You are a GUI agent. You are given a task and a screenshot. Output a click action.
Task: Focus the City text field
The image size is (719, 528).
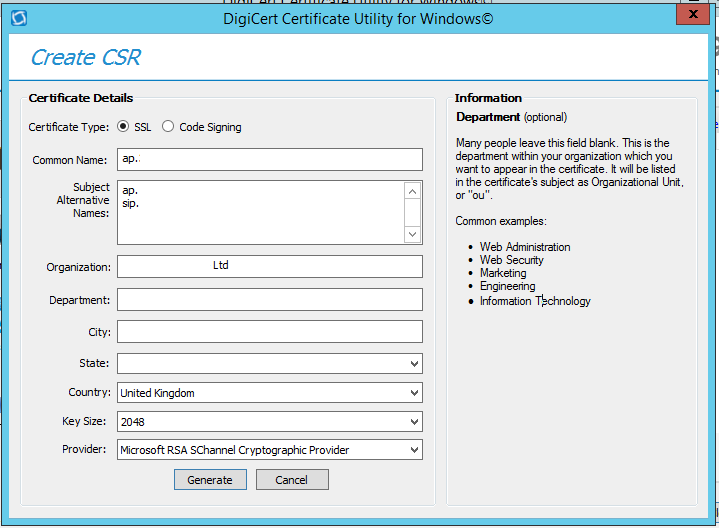pyautogui.click(x=270, y=331)
